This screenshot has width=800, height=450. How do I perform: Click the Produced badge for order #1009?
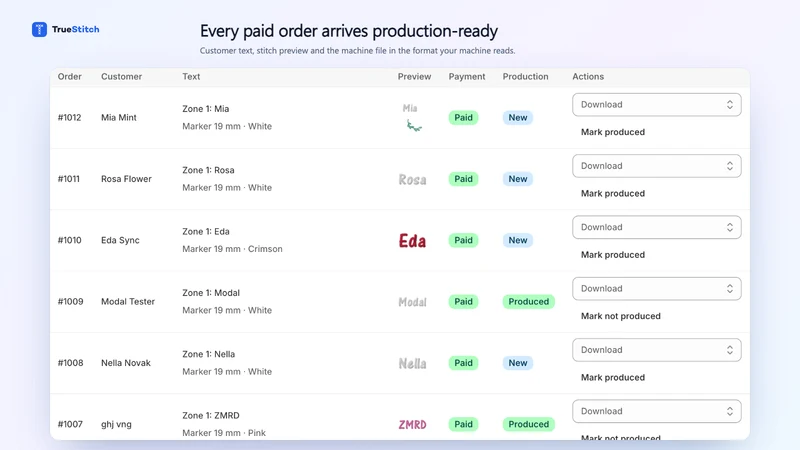click(529, 301)
